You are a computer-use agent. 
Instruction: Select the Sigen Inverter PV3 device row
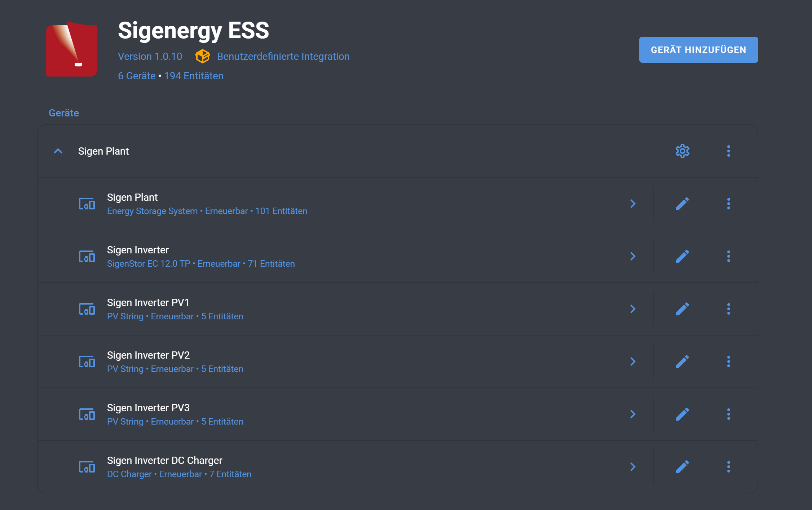click(325, 414)
